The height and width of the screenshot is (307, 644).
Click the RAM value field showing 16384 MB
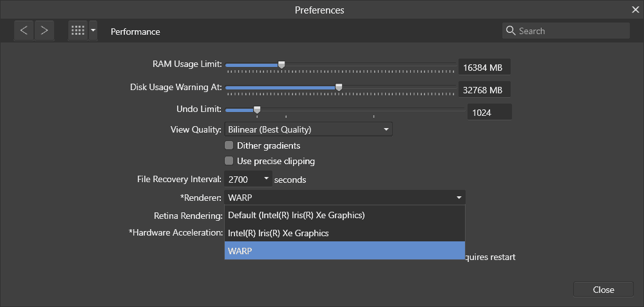(484, 68)
